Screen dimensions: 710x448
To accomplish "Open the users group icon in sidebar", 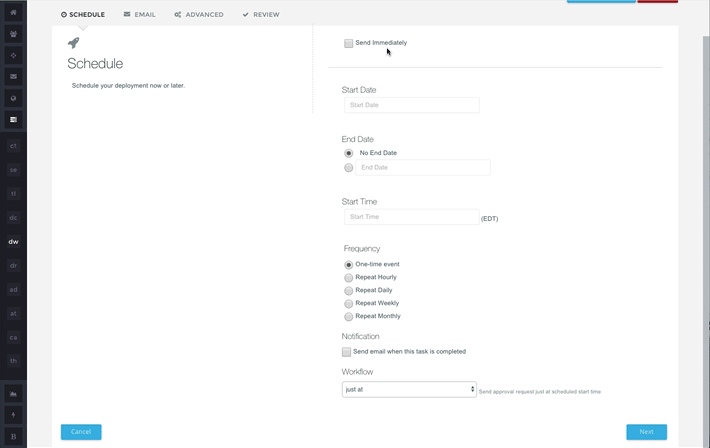I will [x=13, y=34].
